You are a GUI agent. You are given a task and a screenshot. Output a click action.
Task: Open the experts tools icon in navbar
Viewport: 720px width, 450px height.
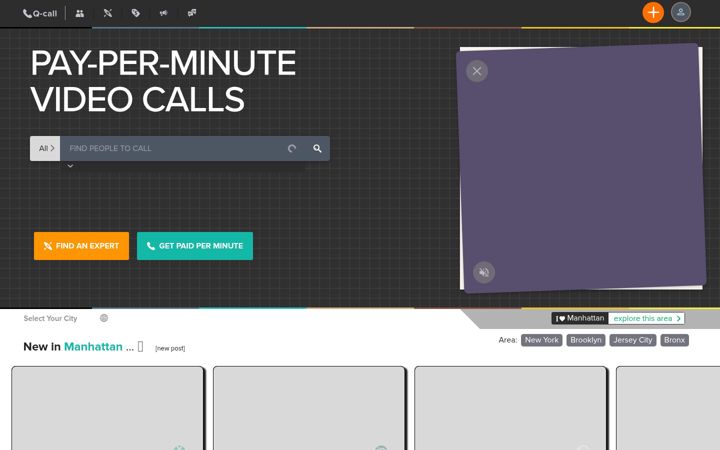(108, 13)
